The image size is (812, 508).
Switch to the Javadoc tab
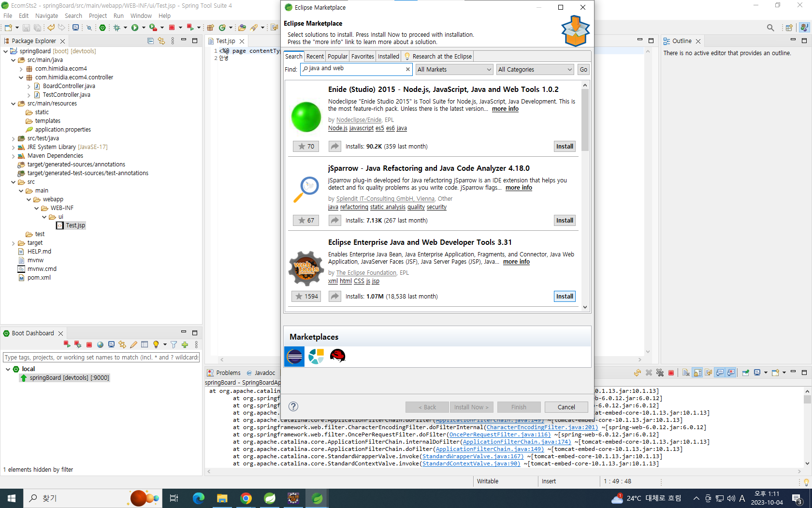pyautogui.click(x=261, y=373)
